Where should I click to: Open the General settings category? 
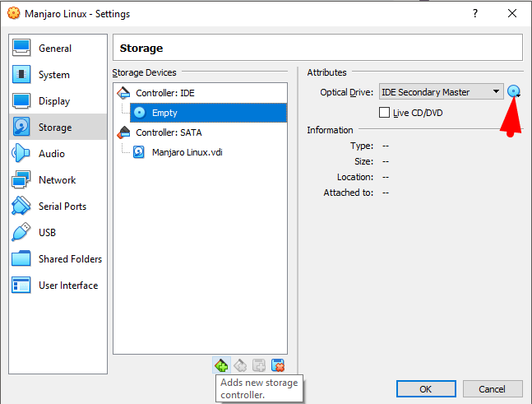(x=55, y=49)
